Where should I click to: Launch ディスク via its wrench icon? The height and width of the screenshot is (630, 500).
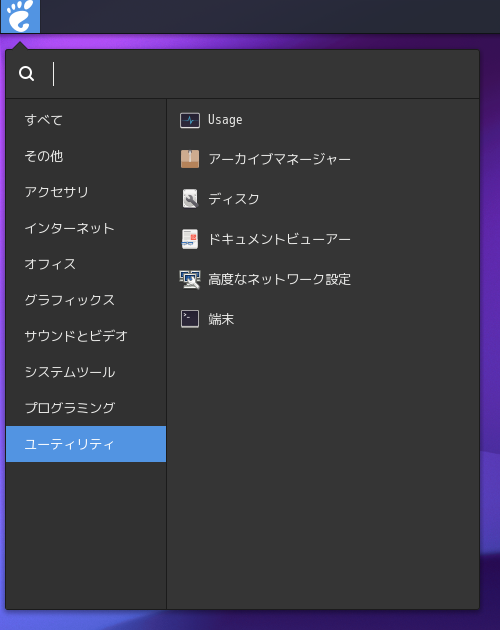[x=190, y=199]
